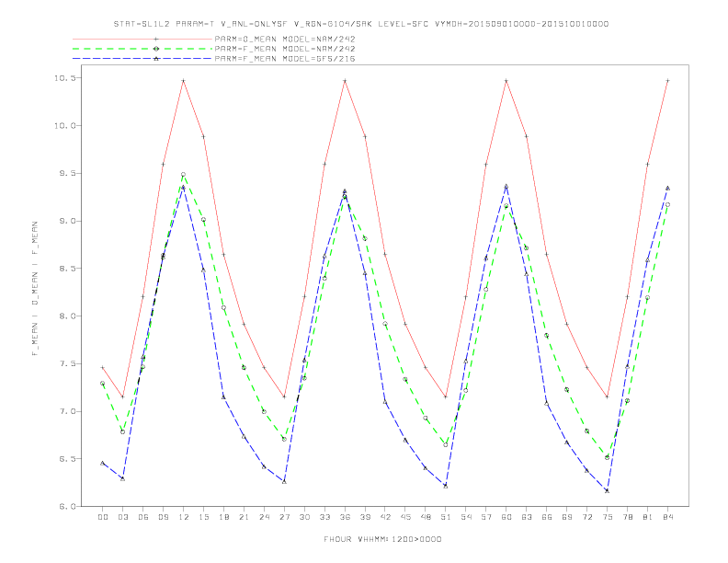Viewport: 728px width, 563px height.
Task: Click the green dashed line sample in legend
Action: (142, 49)
